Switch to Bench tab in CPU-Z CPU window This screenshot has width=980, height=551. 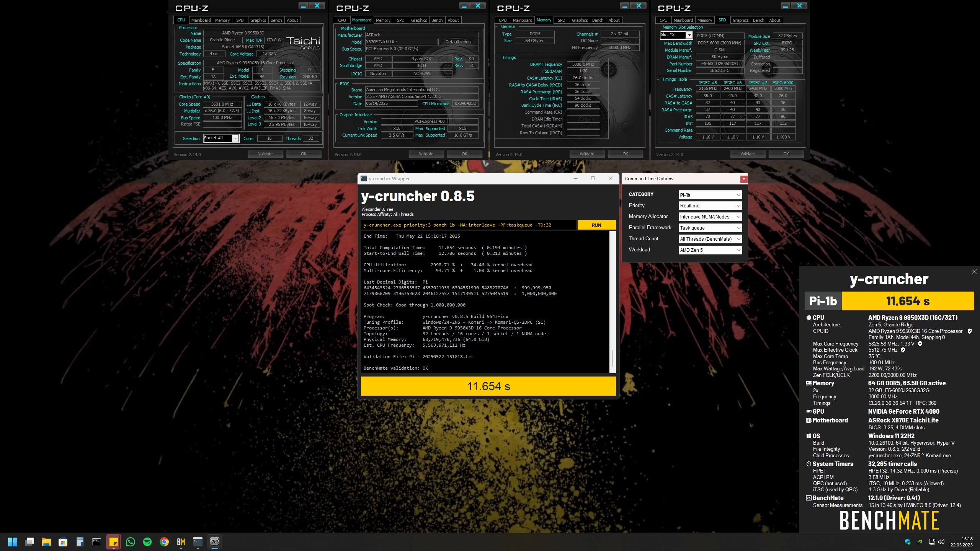[x=276, y=20]
